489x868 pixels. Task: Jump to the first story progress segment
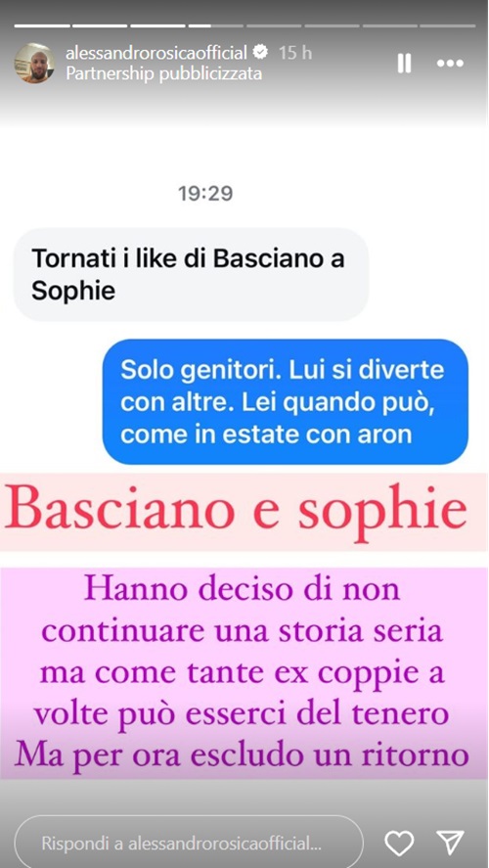(42, 25)
